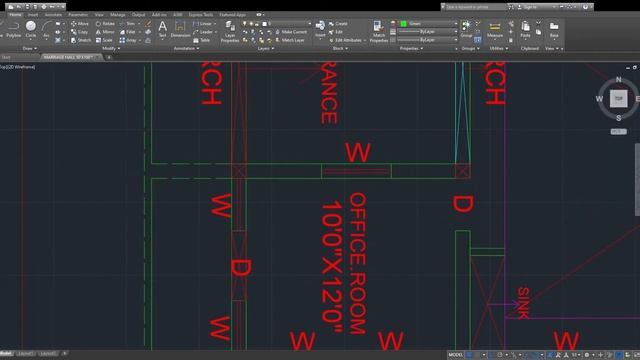
Task: Add a new drawing tab with plus
Action: click(109, 58)
